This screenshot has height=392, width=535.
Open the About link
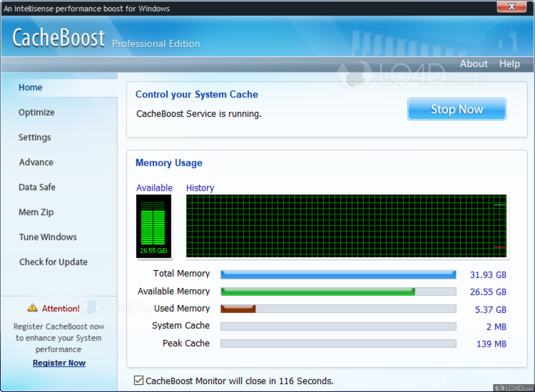(x=474, y=64)
